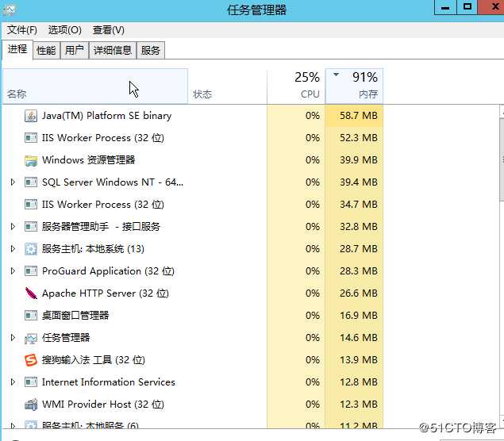The image size is (504, 441).
Task: Click the 服务主机: 本地系统 gear icon
Action: point(31,249)
